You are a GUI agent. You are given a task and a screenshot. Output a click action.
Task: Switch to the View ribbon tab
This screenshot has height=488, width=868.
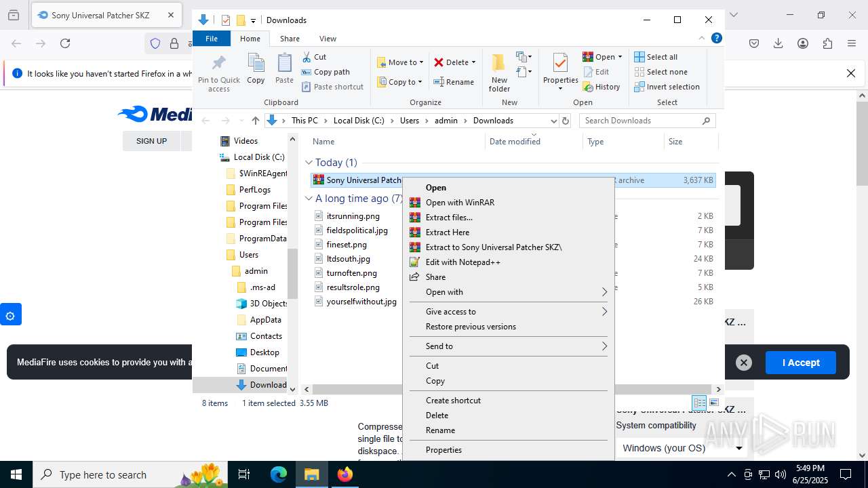[x=328, y=39]
